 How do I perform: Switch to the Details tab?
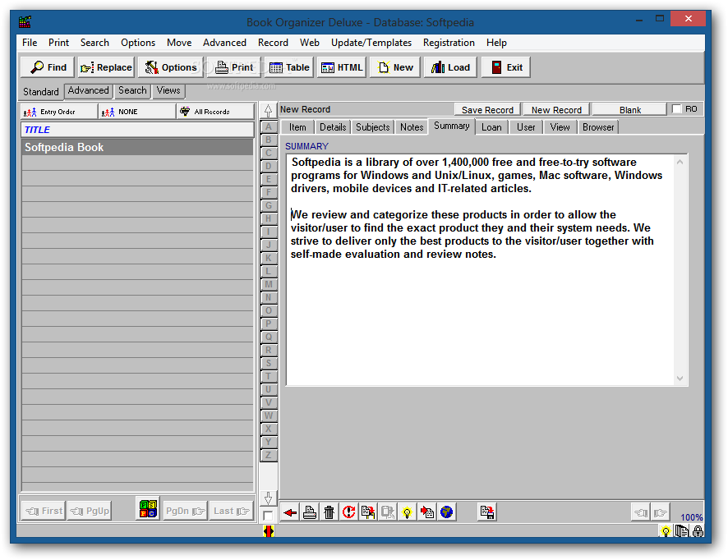tap(333, 127)
